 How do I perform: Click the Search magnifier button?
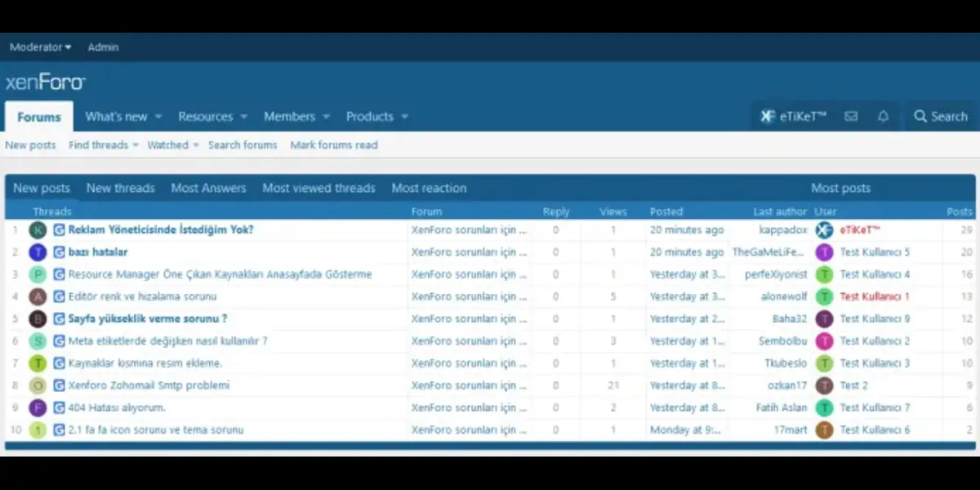(x=940, y=117)
